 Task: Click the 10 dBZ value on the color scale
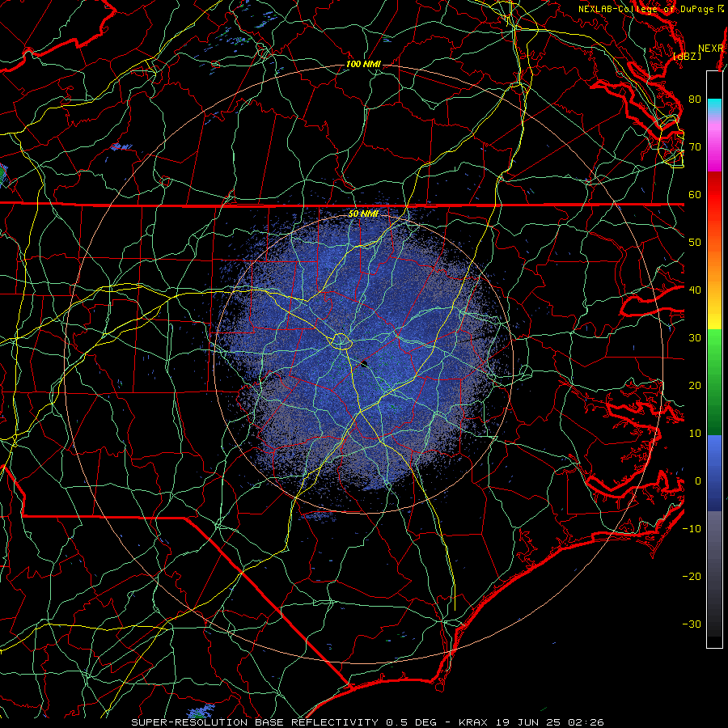[x=695, y=434]
